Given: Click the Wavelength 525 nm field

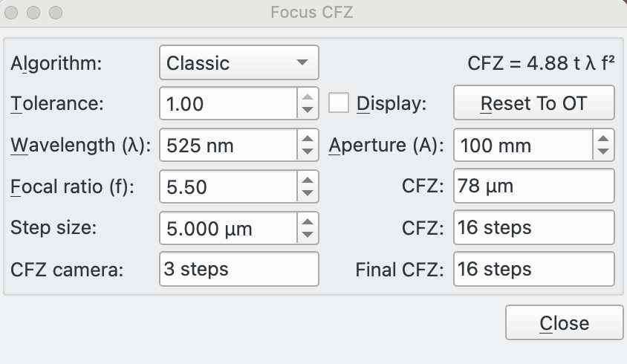Looking at the screenshot, I should click(227, 145).
